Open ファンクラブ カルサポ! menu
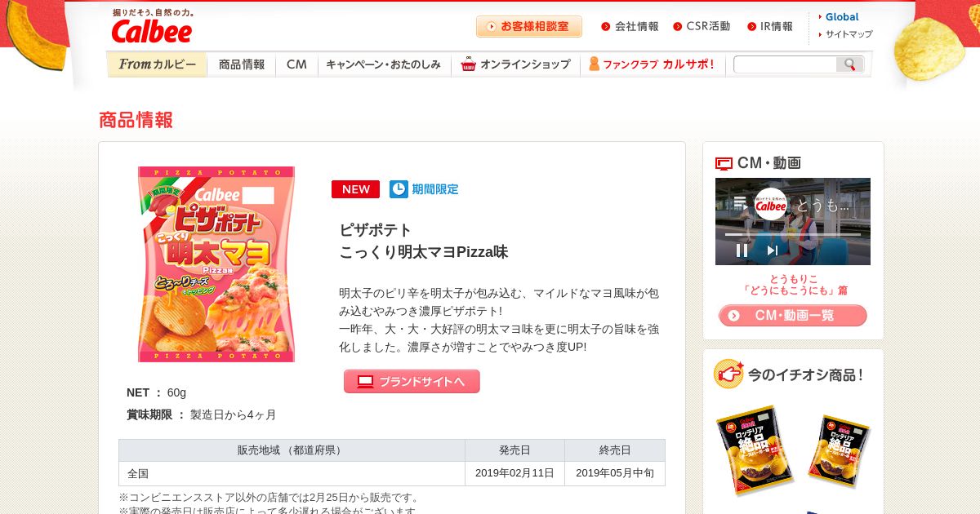The image size is (980, 514). click(652, 64)
